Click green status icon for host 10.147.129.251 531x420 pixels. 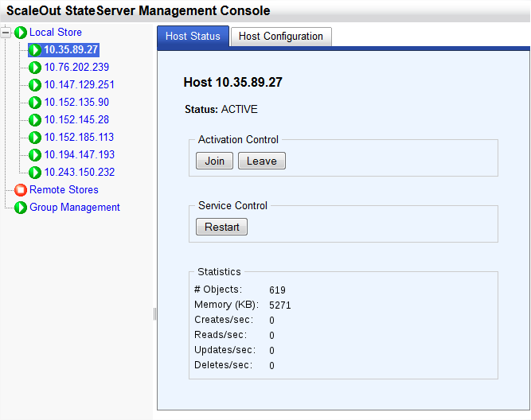point(35,85)
